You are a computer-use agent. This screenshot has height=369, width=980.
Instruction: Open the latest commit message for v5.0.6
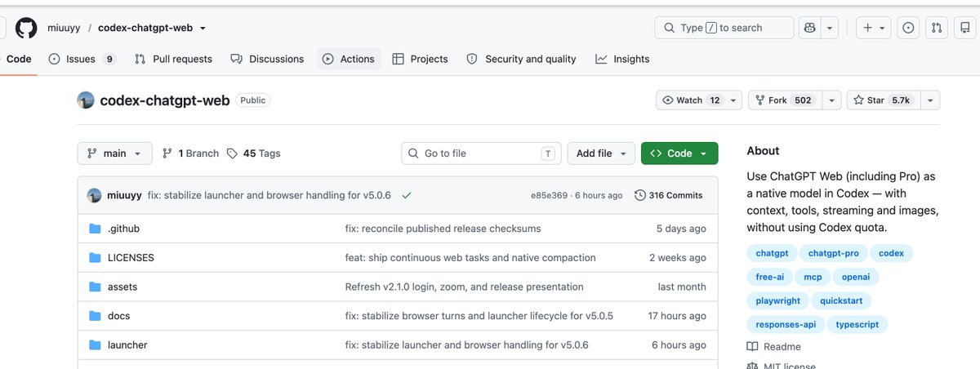pos(269,196)
